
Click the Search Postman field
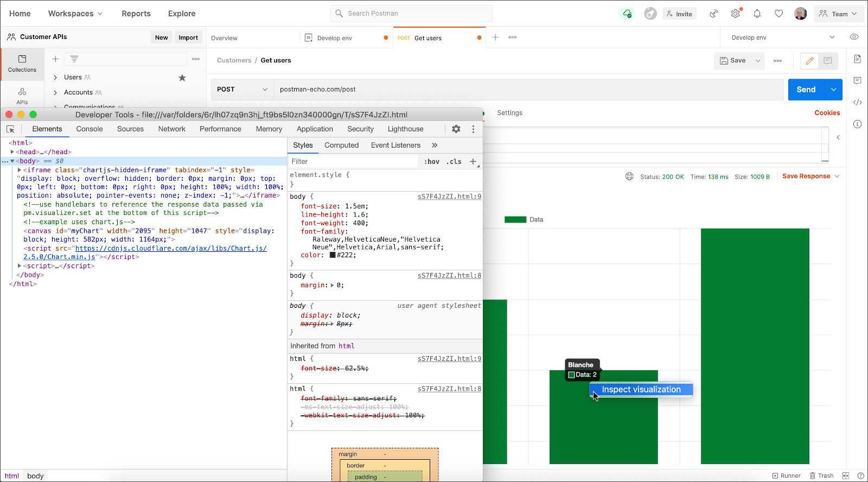[x=412, y=14]
